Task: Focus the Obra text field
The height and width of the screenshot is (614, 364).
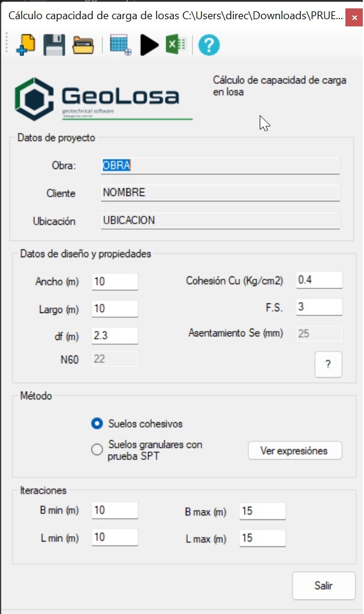Action: pyautogui.click(x=220, y=165)
